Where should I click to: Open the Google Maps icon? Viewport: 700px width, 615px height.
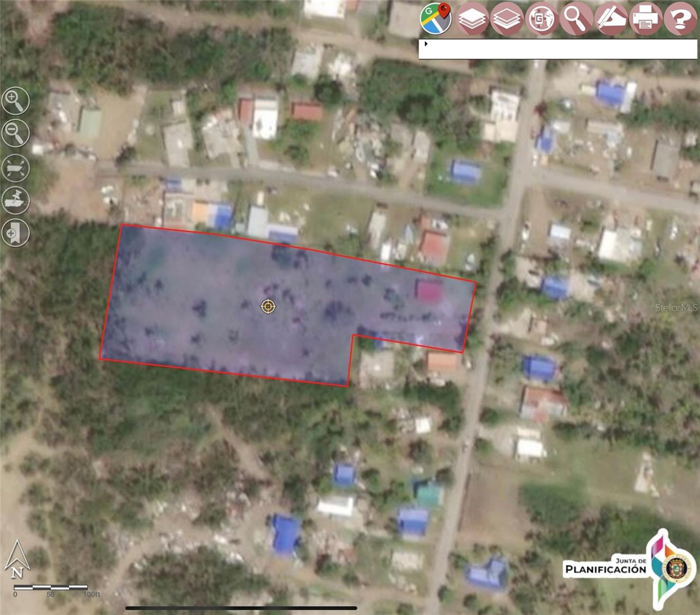[x=435, y=18]
